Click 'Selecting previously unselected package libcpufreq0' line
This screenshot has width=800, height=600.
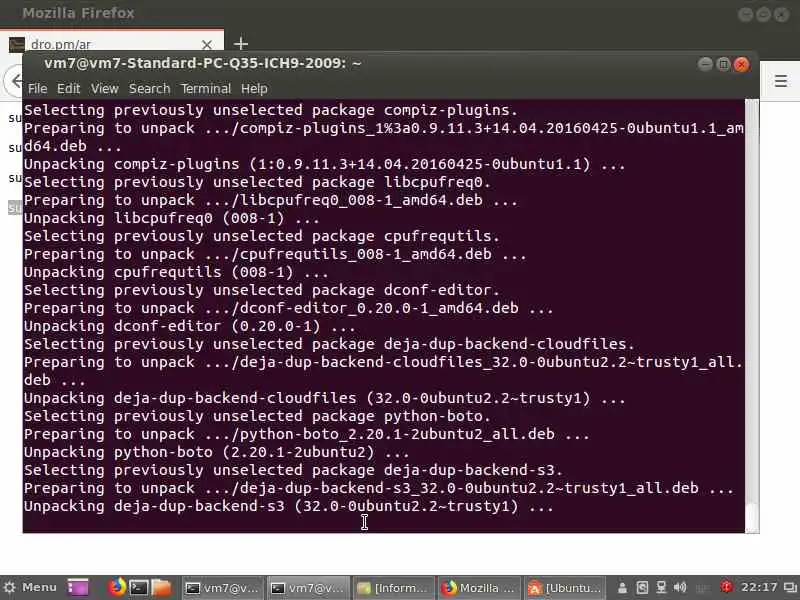pos(257,182)
